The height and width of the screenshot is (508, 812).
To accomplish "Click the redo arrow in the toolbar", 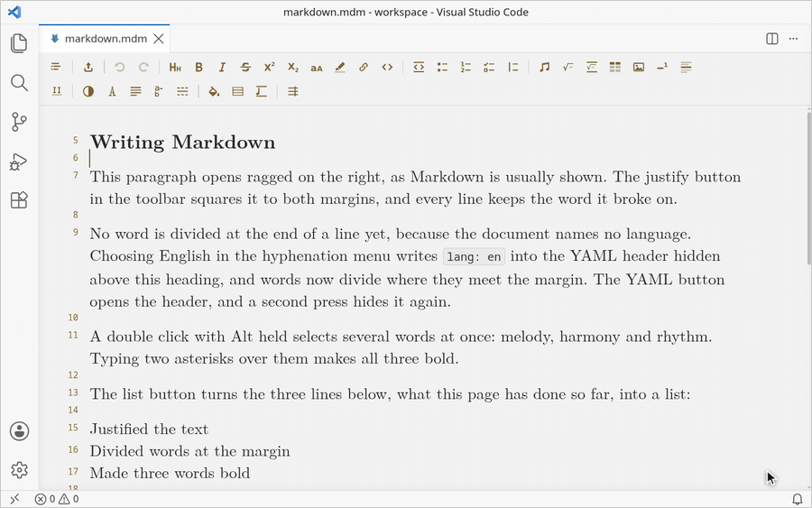I will 143,67.
